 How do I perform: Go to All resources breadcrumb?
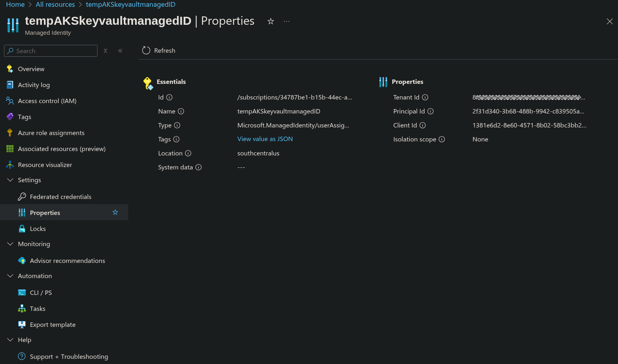[55, 4]
